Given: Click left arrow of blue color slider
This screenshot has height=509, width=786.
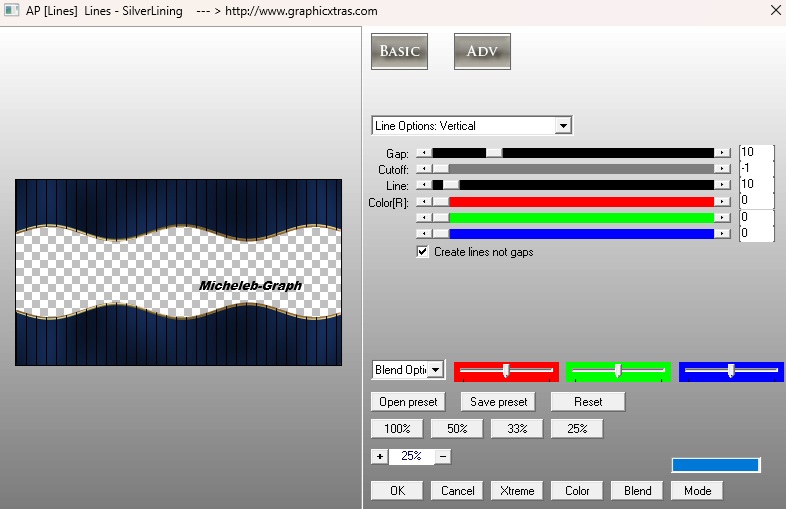Looking at the screenshot, I should click(424, 234).
